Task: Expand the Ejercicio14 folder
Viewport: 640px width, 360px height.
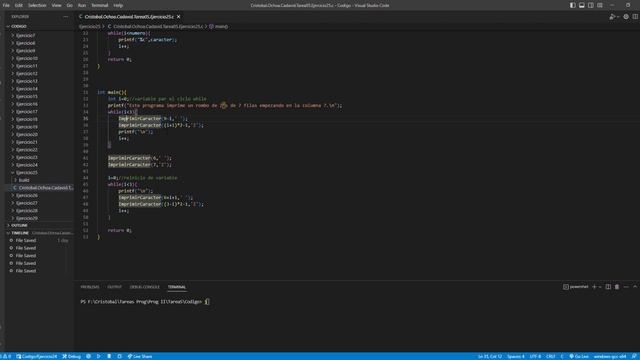Action: 39,89
